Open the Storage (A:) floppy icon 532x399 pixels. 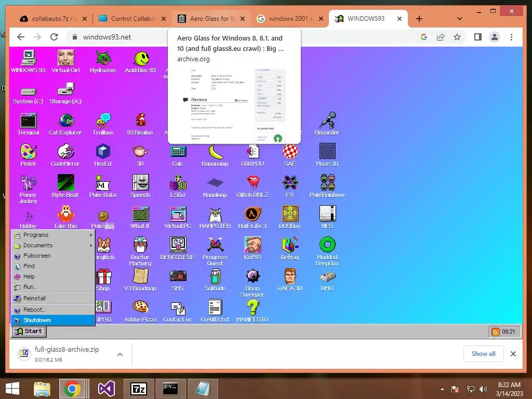coord(65,94)
